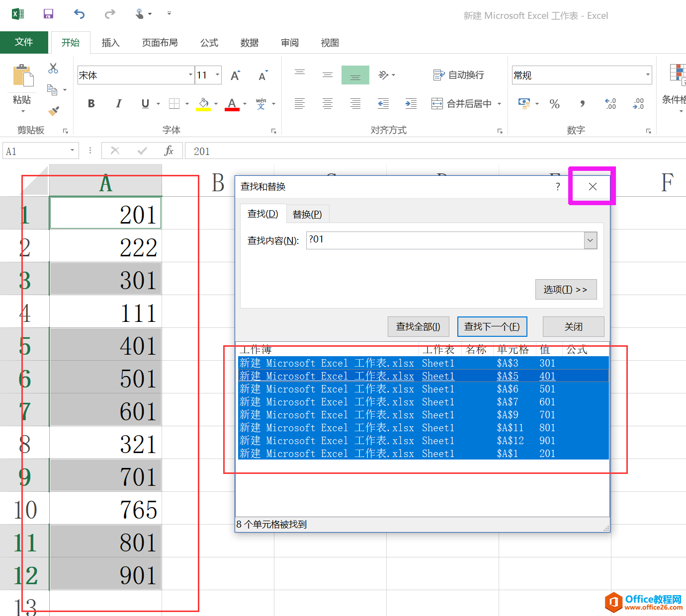This screenshot has height=616, width=686.
Task: Switch to 公式 Formulas tab
Action: click(x=209, y=43)
